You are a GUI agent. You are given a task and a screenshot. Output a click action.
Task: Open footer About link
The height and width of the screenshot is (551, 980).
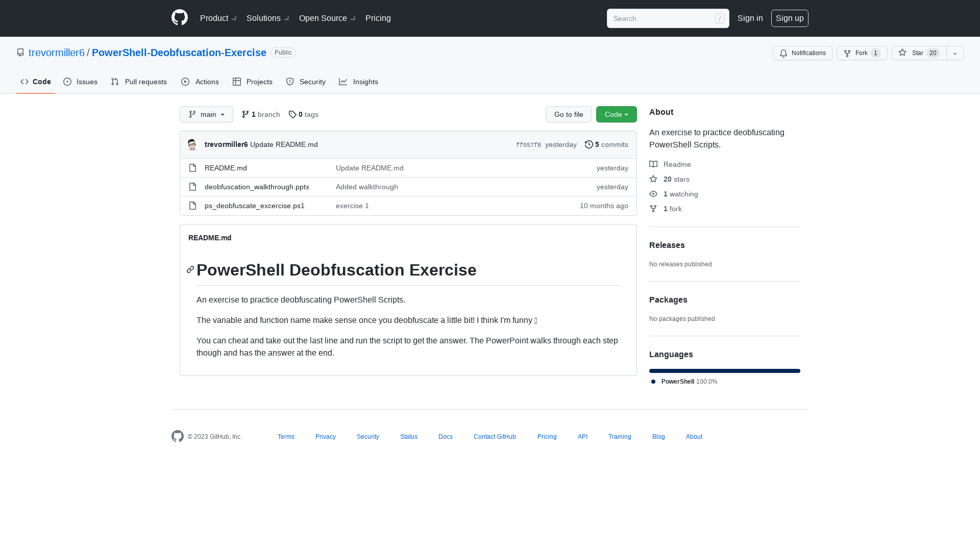(x=694, y=437)
